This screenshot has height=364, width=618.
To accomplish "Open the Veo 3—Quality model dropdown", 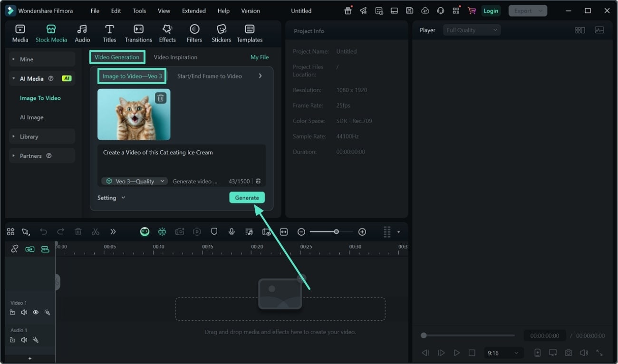I will click(135, 181).
